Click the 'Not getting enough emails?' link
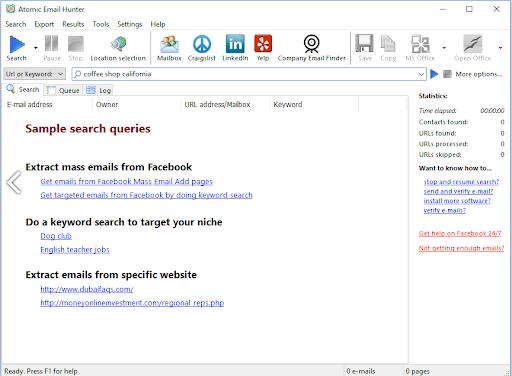The height and width of the screenshot is (376, 512). 461,248
